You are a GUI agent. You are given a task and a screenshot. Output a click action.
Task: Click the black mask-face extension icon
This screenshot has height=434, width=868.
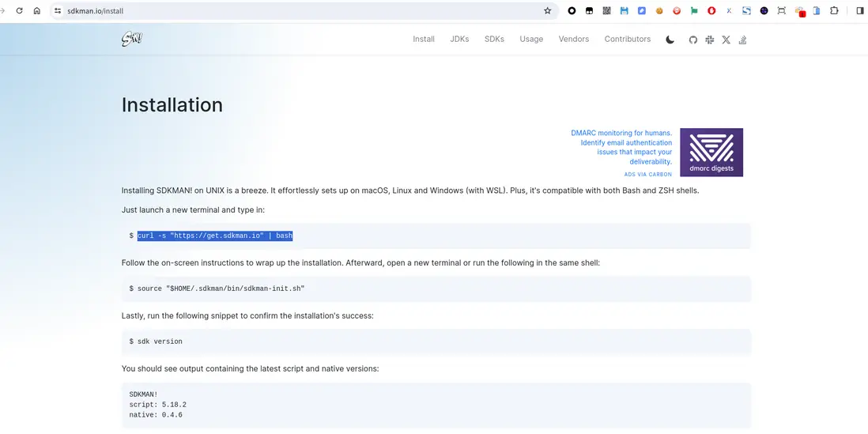(x=589, y=10)
